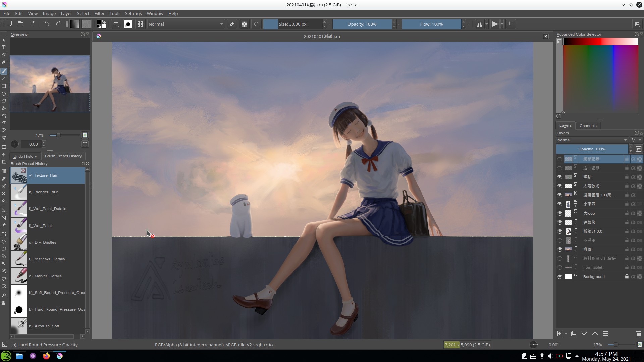This screenshot has height=362, width=644.
Task: Switch to the Channels tab
Action: tap(588, 126)
